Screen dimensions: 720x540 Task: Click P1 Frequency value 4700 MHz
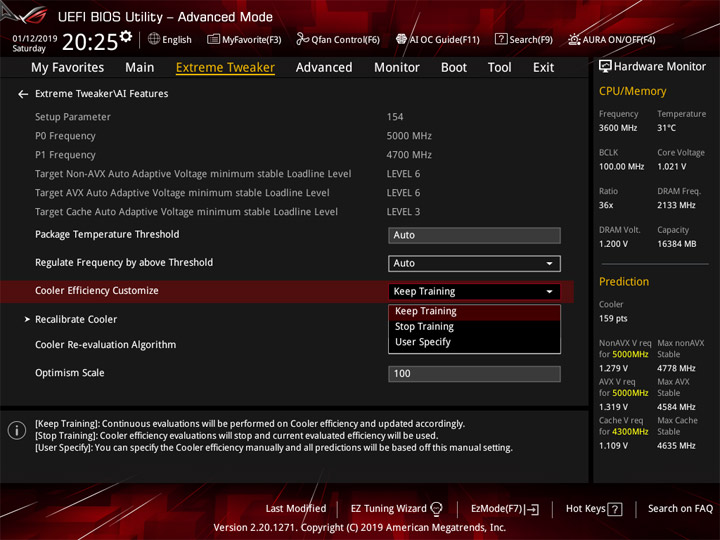tap(409, 155)
